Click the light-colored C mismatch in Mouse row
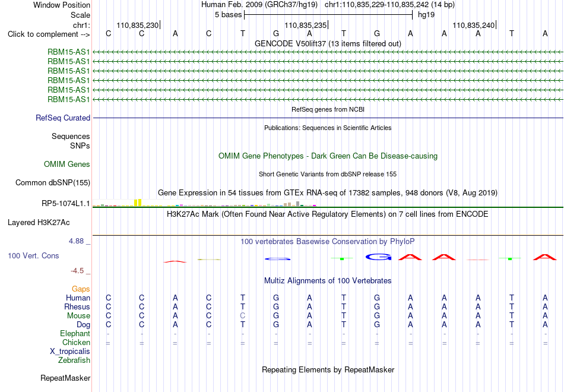The width and height of the screenshot is (564, 392). 243,316
